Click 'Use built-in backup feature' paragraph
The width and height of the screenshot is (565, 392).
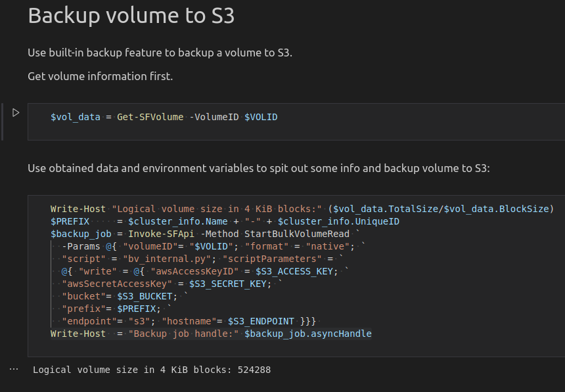pyautogui.click(x=160, y=53)
